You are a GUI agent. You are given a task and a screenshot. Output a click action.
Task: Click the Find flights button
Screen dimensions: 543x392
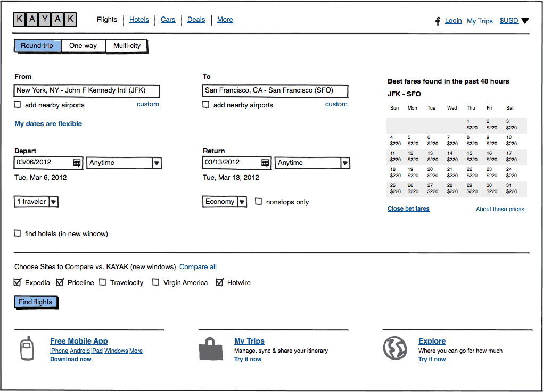coord(36,302)
